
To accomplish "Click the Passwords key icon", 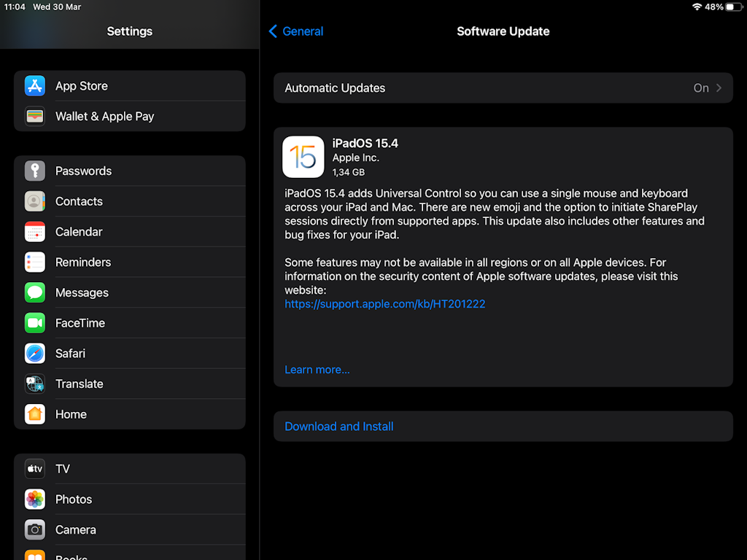I will [x=34, y=171].
